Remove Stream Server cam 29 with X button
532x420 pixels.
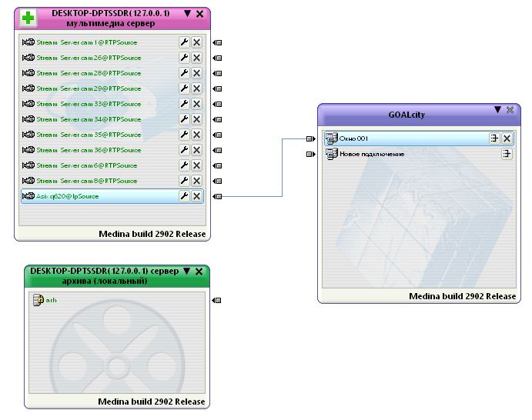click(196, 88)
